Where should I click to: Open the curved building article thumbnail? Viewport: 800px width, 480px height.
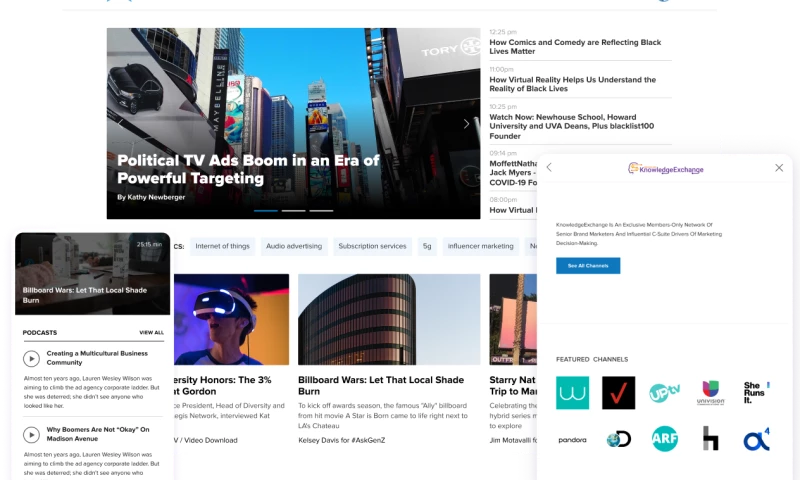[389, 319]
